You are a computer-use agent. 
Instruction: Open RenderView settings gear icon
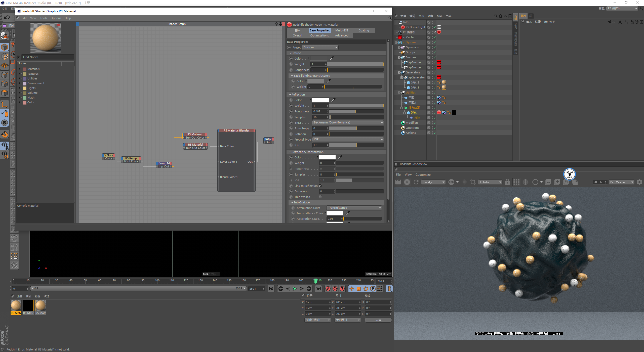pyautogui.click(x=639, y=182)
